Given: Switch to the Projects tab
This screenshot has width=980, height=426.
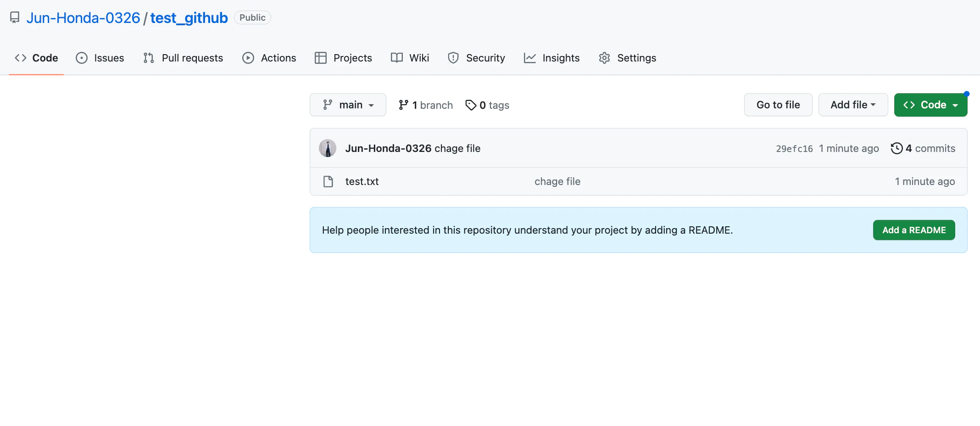Looking at the screenshot, I should coord(343,58).
